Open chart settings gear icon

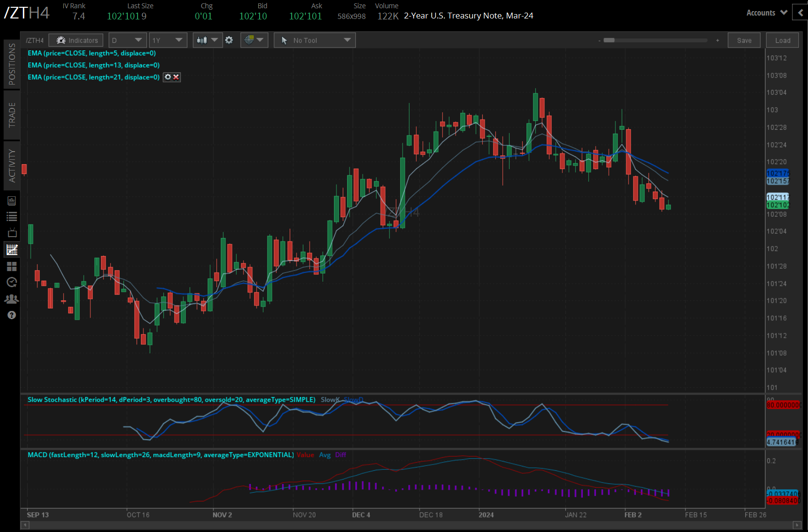coord(229,40)
